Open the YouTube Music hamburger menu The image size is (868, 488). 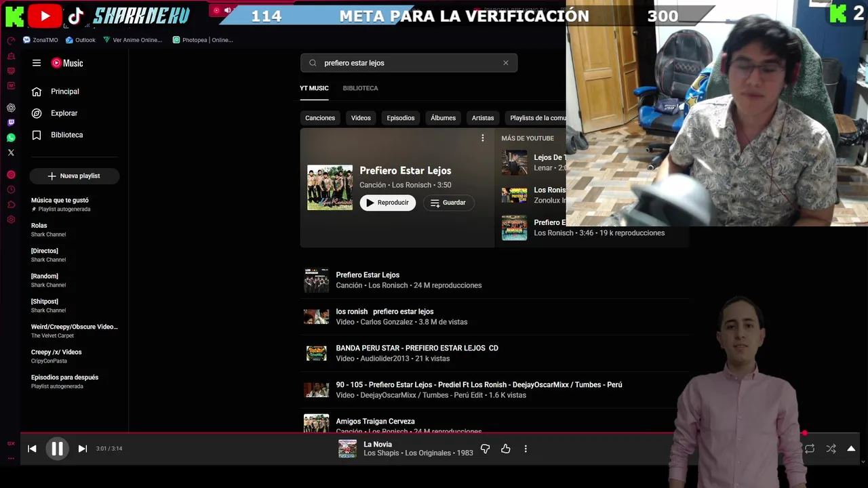click(37, 63)
